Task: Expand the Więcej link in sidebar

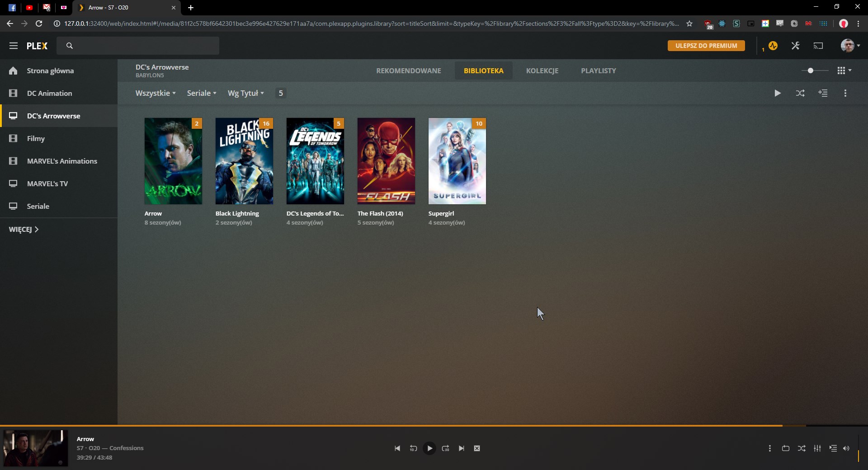Action: pos(24,230)
